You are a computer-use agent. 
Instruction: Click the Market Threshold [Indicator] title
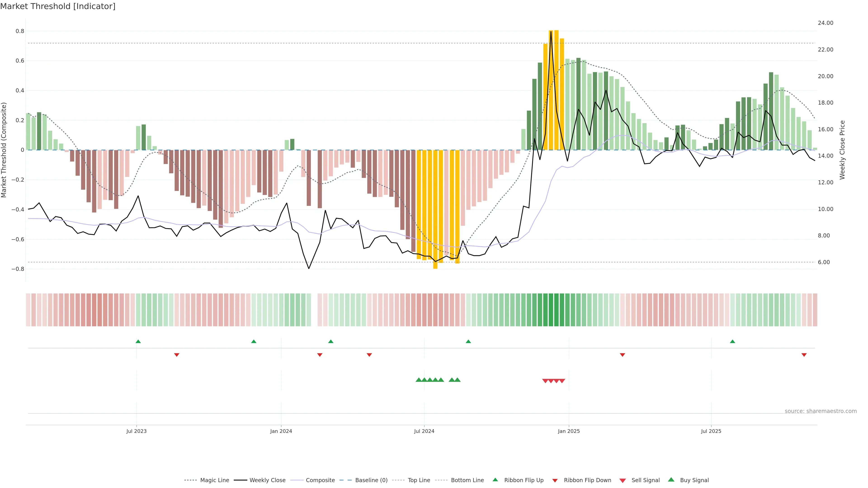58,6
